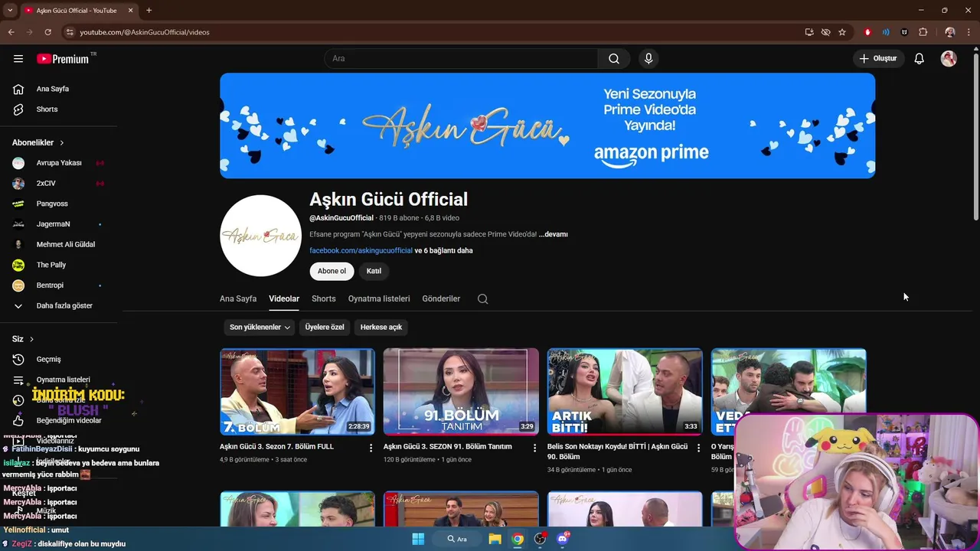Open the black cat extension icon

[904, 32]
